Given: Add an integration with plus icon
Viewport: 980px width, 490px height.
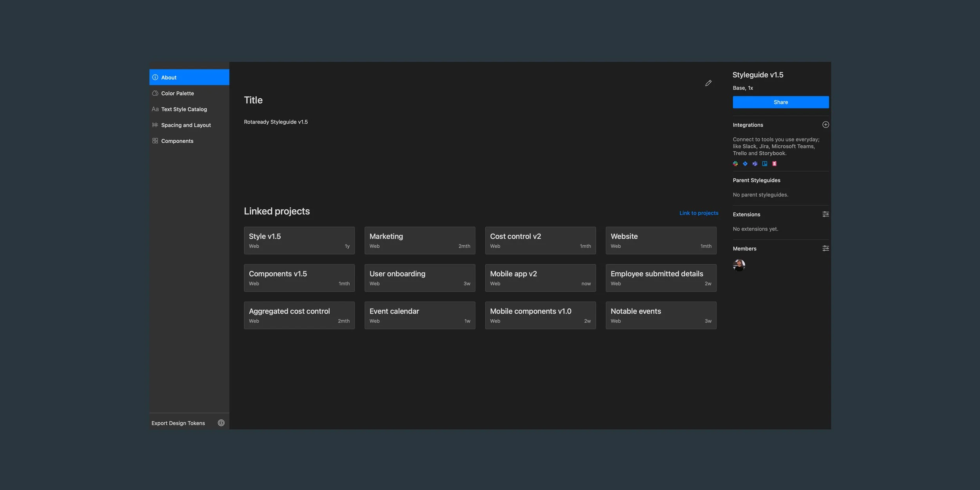Looking at the screenshot, I should 826,125.
